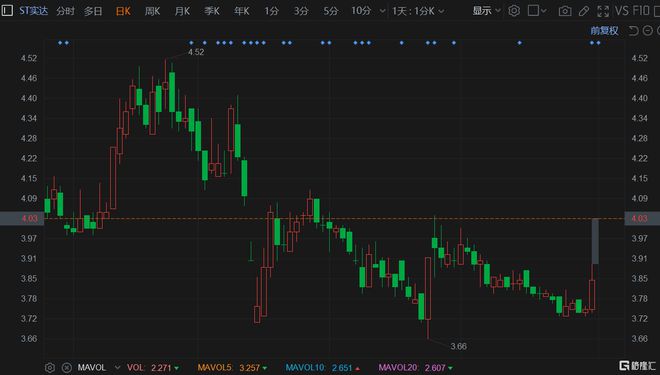The image size is (660, 375).
Task: Click the VOL 2.271 value
Action: tap(161, 368)
